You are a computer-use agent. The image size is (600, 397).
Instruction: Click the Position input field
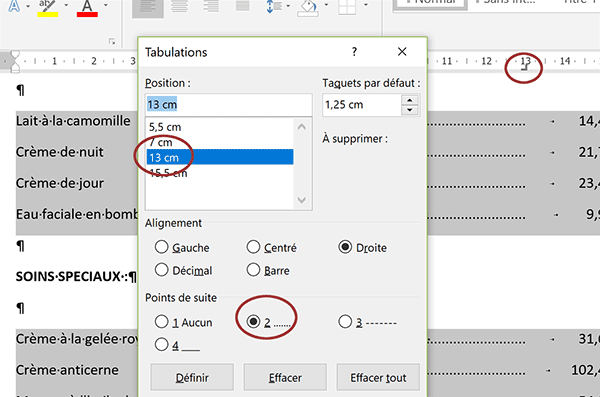228,105
